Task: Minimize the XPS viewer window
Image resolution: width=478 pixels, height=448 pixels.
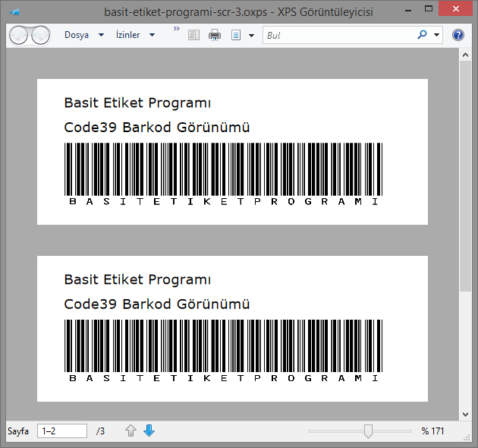Action: (408, 10)
